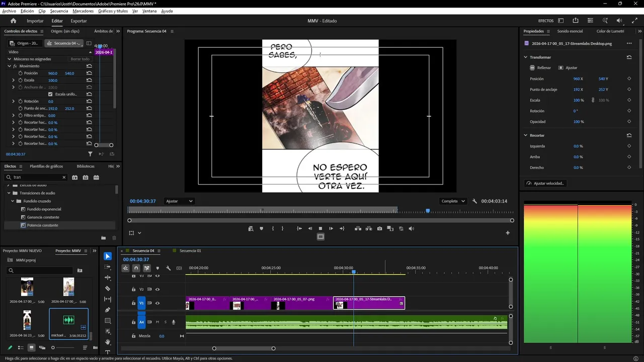Expand the Escala property

(x=14, y=80)
